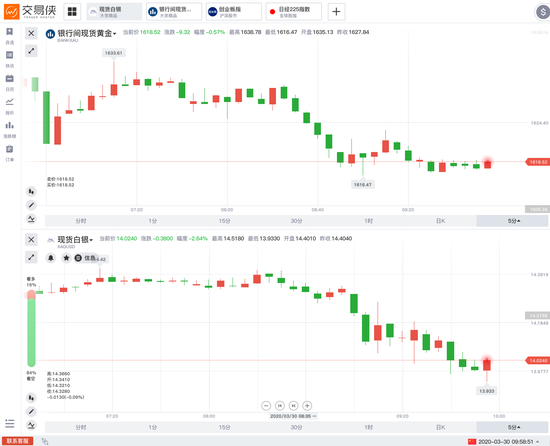Zoom out silver chart with minus button
The width and height of the screenshot is (550, 446).
click(x=266, y=406)
